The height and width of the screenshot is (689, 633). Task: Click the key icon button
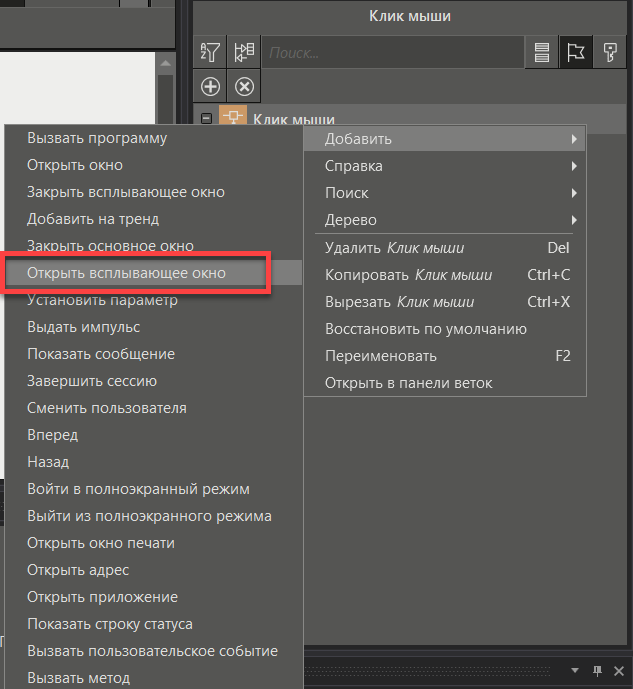point(608,53)
